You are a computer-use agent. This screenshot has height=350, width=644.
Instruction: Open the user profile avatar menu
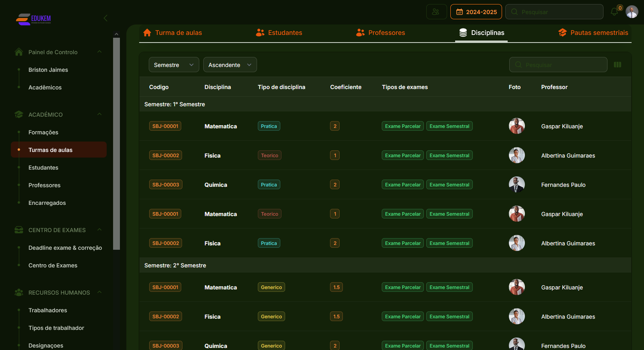[632, 12]
